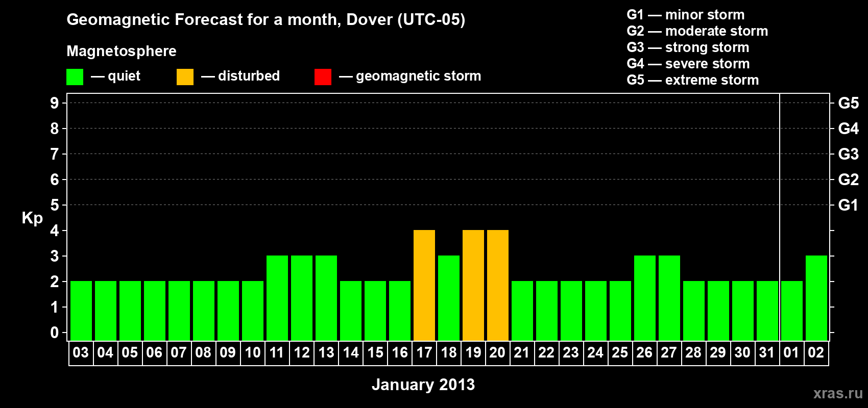Click date label 01 on the axis
This screenshot has width=868, height=408.
pyautogui.click(x=791, y=352)
